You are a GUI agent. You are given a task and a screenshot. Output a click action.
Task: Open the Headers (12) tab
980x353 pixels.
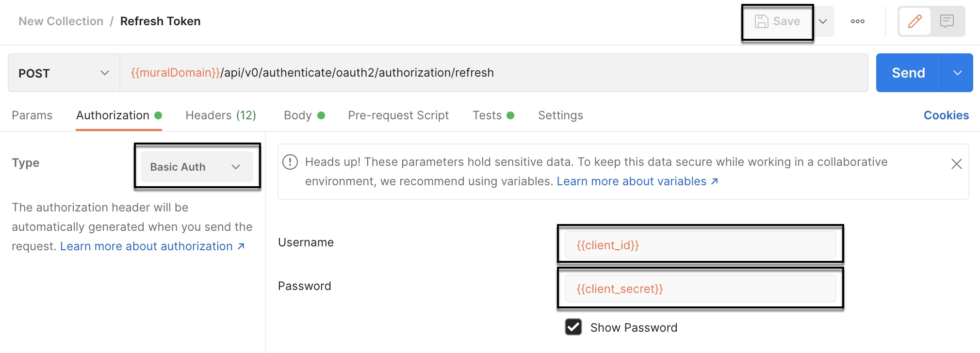[221, 115]
